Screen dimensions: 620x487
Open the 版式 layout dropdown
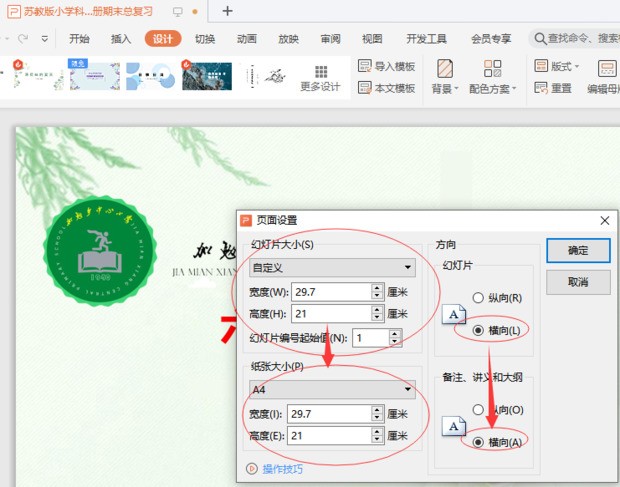561,66
